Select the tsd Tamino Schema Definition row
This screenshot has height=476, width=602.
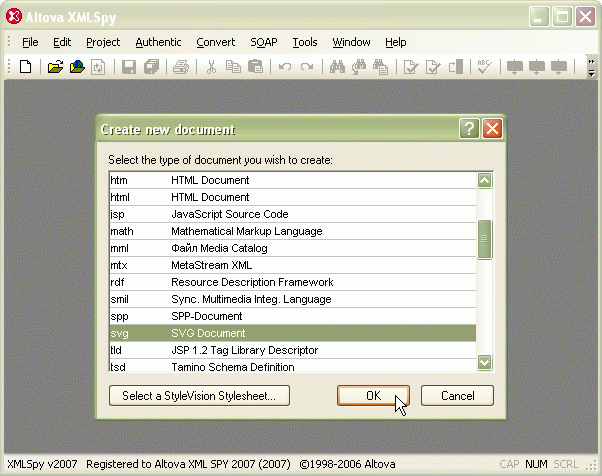[293, 366]
